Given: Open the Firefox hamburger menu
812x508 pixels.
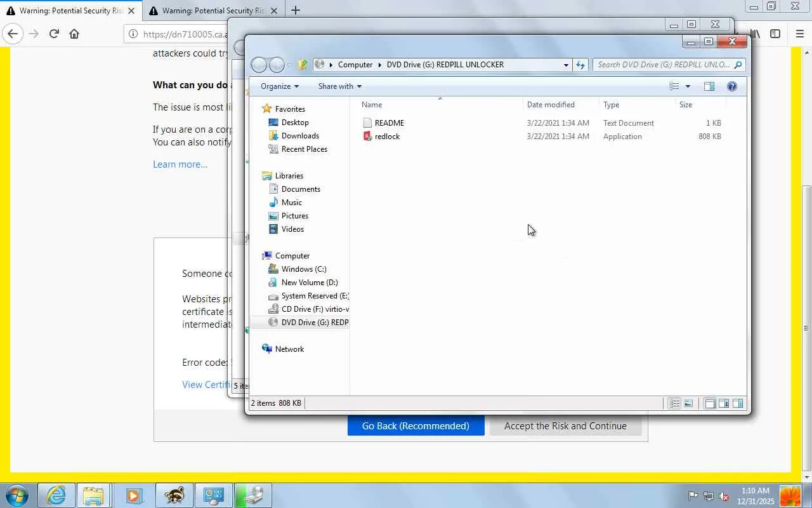Looking at the screenshot, I should coord(799,34).
